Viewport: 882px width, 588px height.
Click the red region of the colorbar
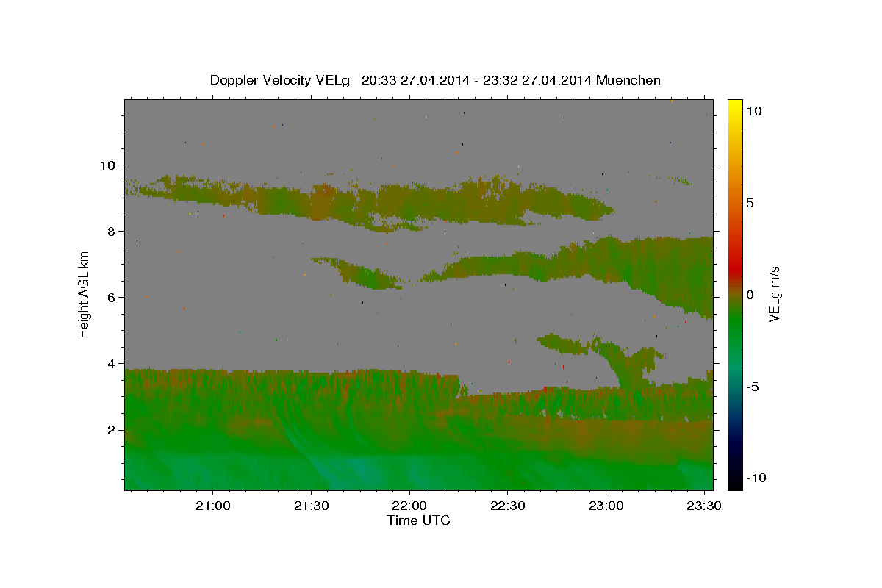click(734, 269)
